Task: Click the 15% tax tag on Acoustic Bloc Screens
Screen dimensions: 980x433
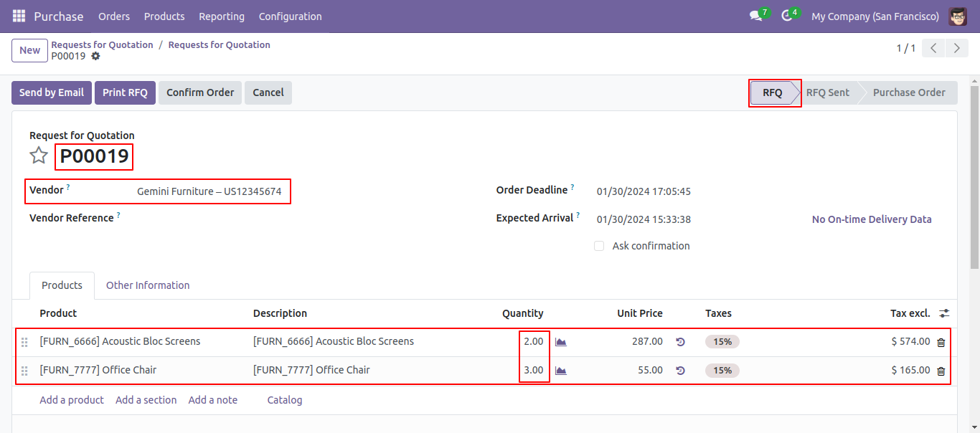Action: pos(722,342)
